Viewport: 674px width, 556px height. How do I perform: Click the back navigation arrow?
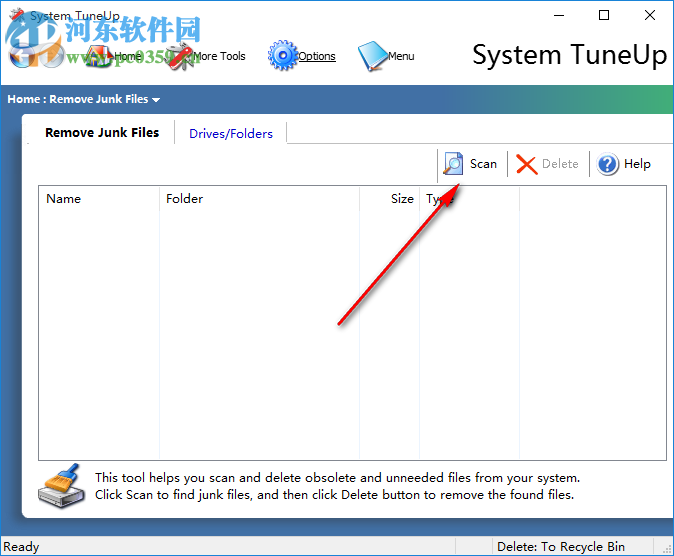[x=21, y=56]
